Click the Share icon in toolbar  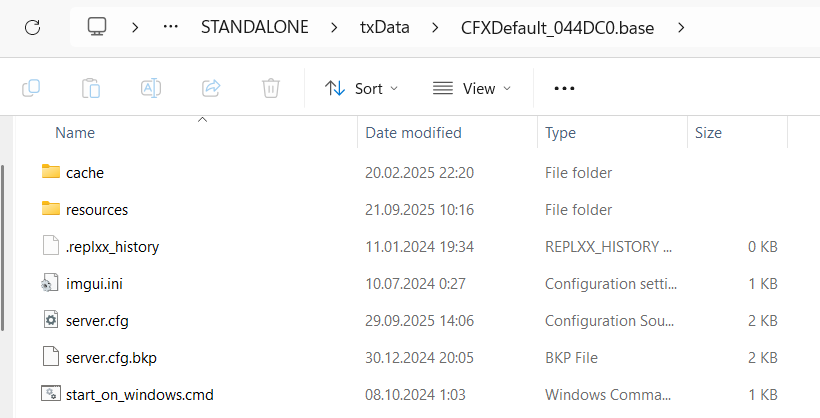(211, 88)
